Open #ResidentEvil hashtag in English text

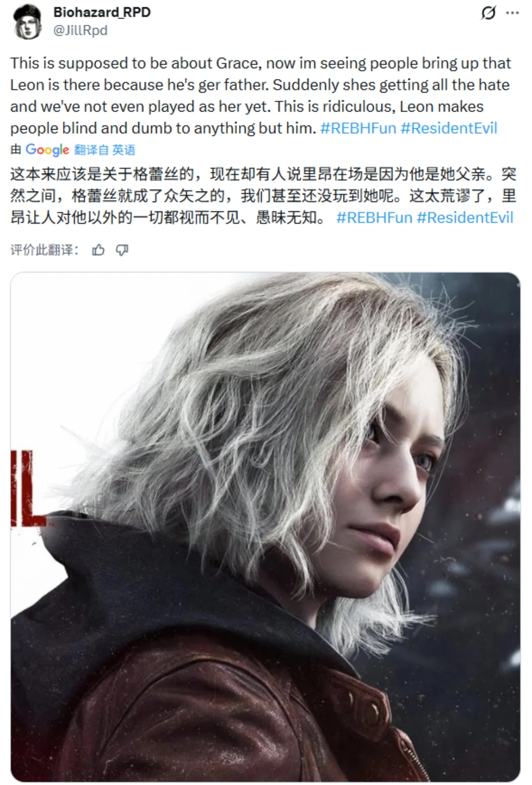coord(449,128)
